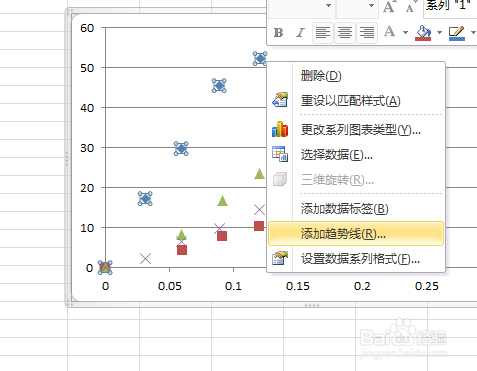Click the vertical axis label 20
The image size is (477, 371).
pyautogui.click(x=87, y=188)
